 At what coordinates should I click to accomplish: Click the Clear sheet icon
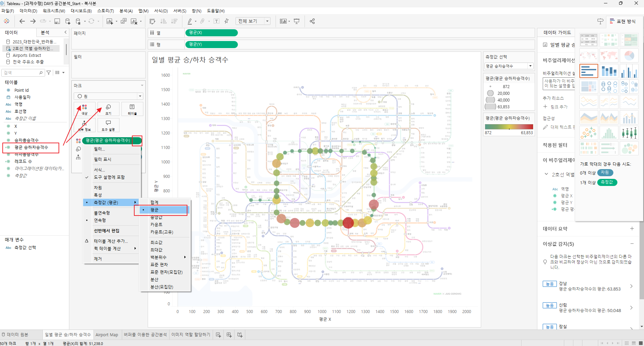pyautogui.click(x=134, y=21)
